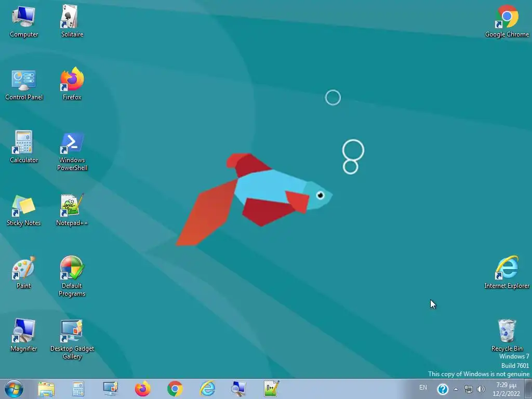This screenshot has height=399, width=532.
Task: Click the Show desktop button
Action: pos(528,389)
